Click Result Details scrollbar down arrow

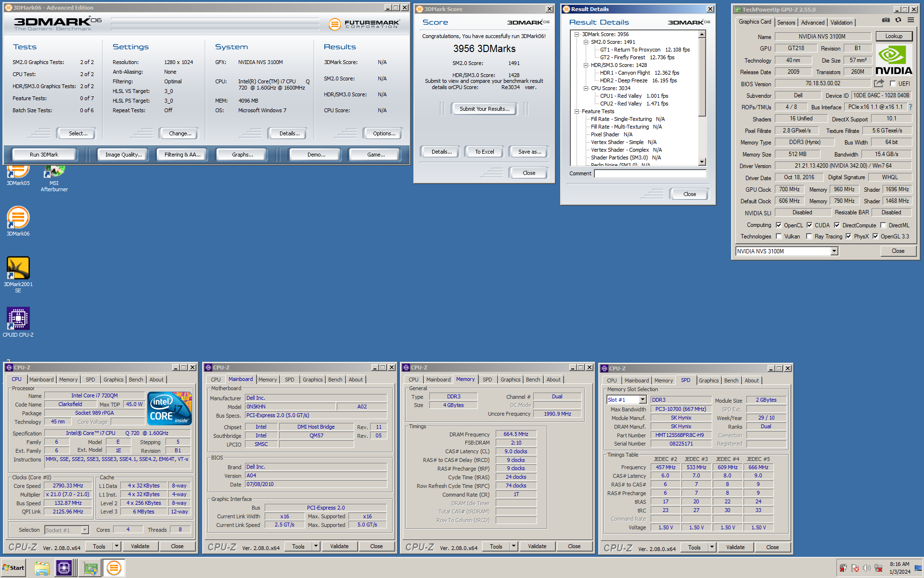pyautogui.click(x=702, y=162)
